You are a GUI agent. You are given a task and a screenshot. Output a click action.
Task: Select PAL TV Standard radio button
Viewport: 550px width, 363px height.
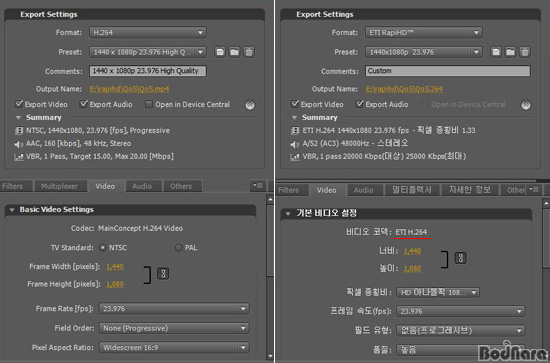178,248
